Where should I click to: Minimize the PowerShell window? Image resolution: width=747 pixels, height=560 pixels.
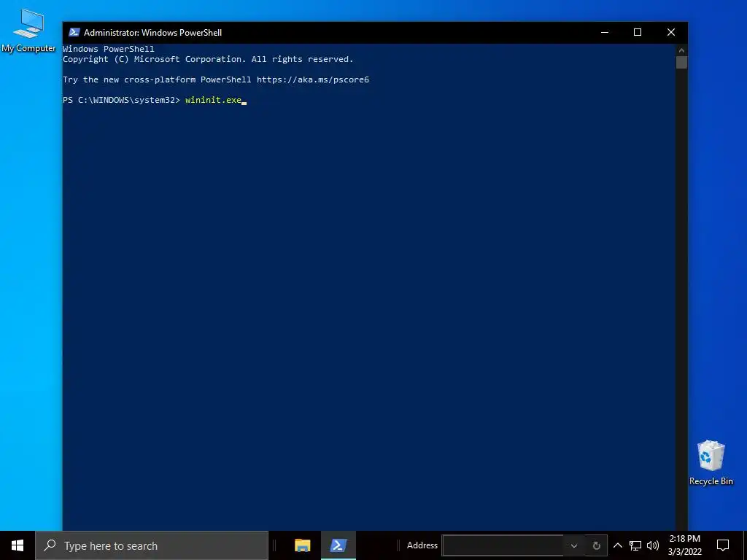[605, 32]
